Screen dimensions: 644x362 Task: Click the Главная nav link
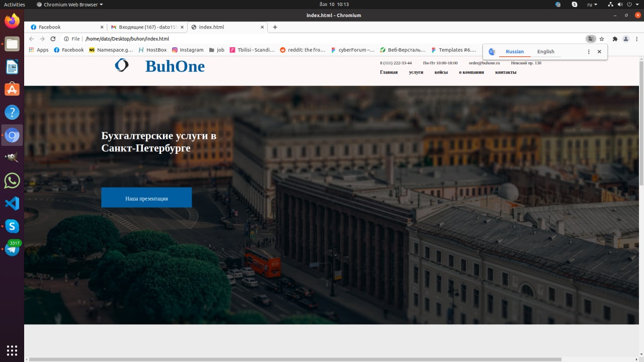388,72
